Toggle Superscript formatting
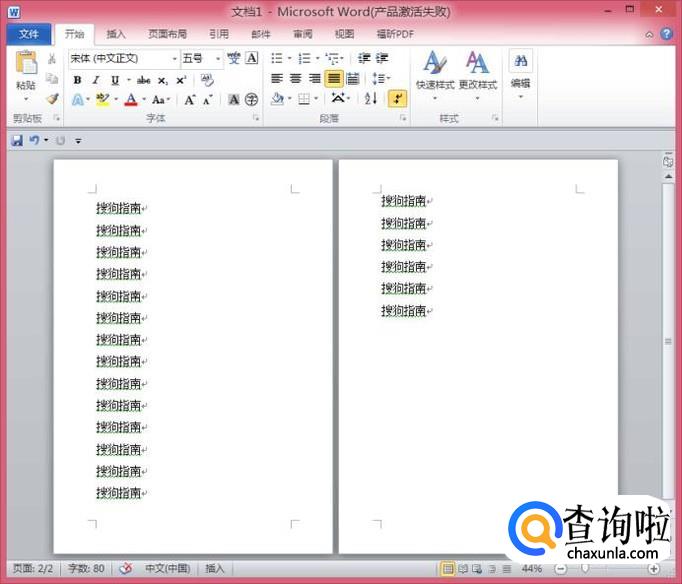The height and width of the screenshot is (584, 682). [181, 80]
